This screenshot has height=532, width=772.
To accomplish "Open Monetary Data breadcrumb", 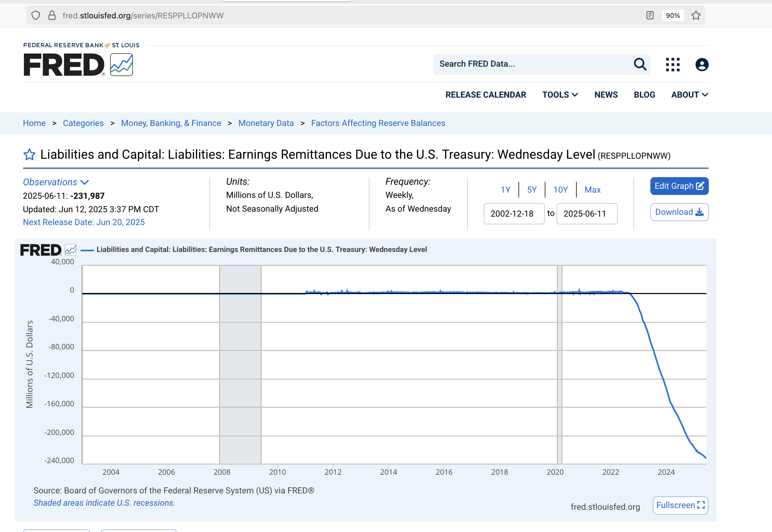I will (266, 123).
